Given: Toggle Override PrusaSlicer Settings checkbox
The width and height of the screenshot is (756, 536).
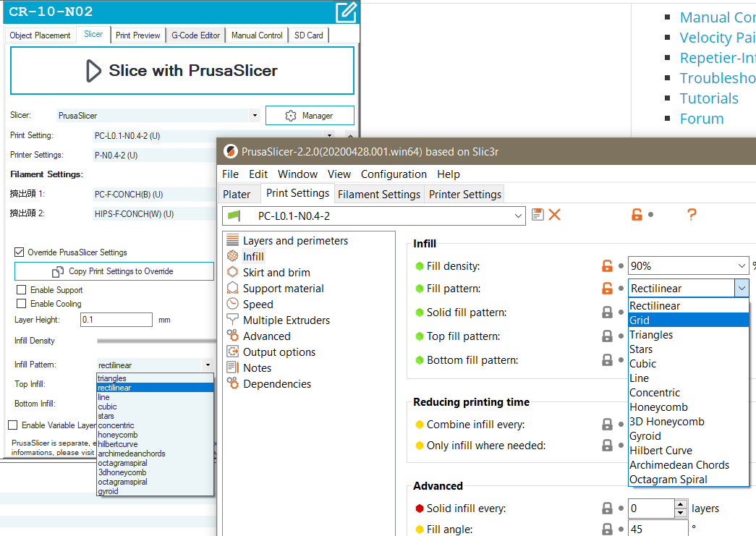Looking at the screenshot, I should pos(20,252).
